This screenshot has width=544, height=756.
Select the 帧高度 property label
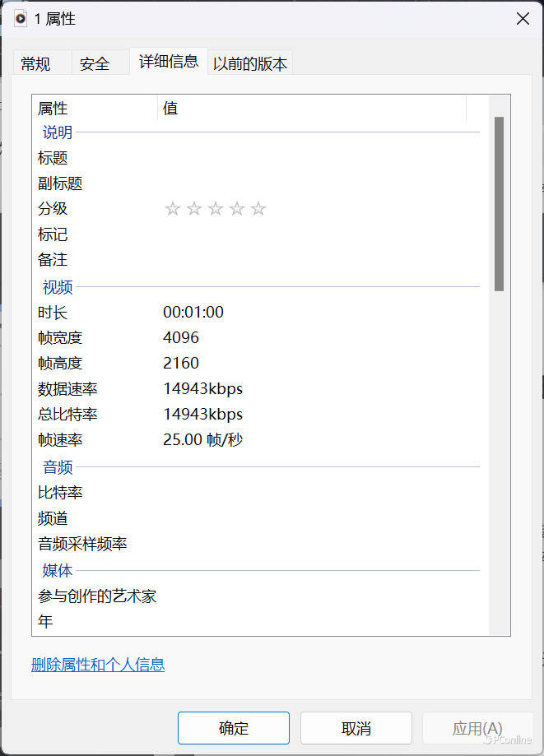[60, 363]
